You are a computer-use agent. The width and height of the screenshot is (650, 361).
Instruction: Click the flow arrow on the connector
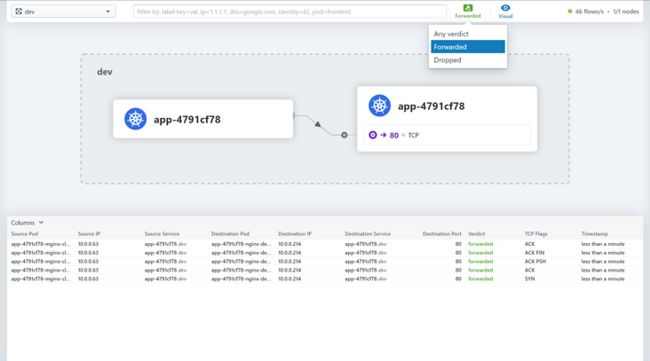click(318, 124)
